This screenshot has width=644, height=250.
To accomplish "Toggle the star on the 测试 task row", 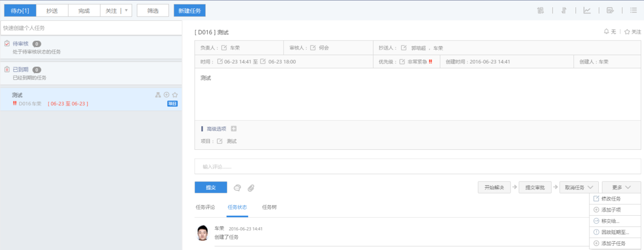I will click(175, 95).
